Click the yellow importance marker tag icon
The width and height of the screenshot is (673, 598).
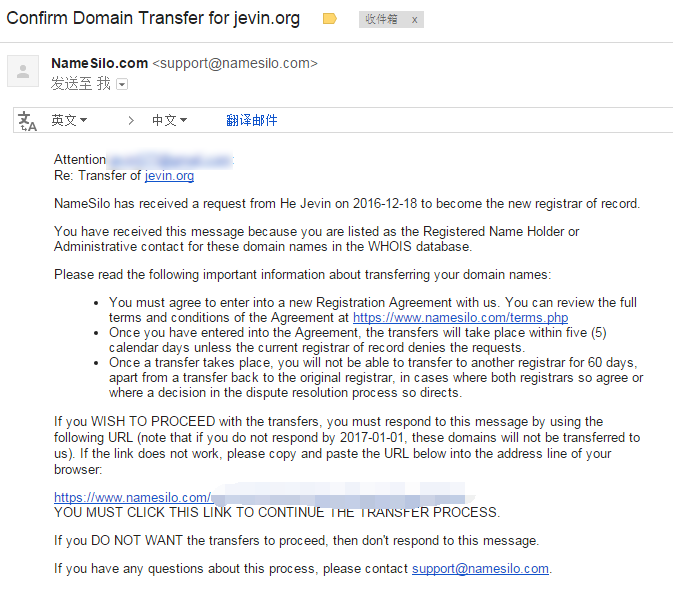(329, 19)
